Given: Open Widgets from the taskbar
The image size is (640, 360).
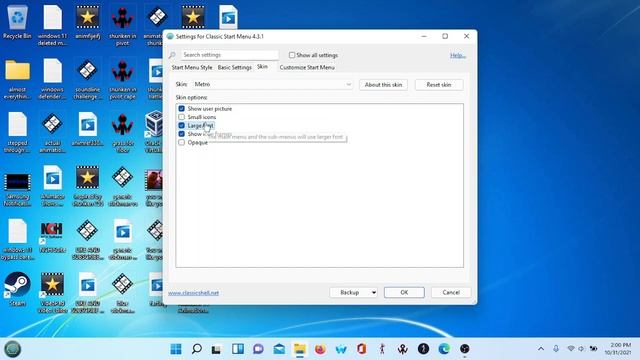Looking at the screenshot, I should [x=238, y=349].
